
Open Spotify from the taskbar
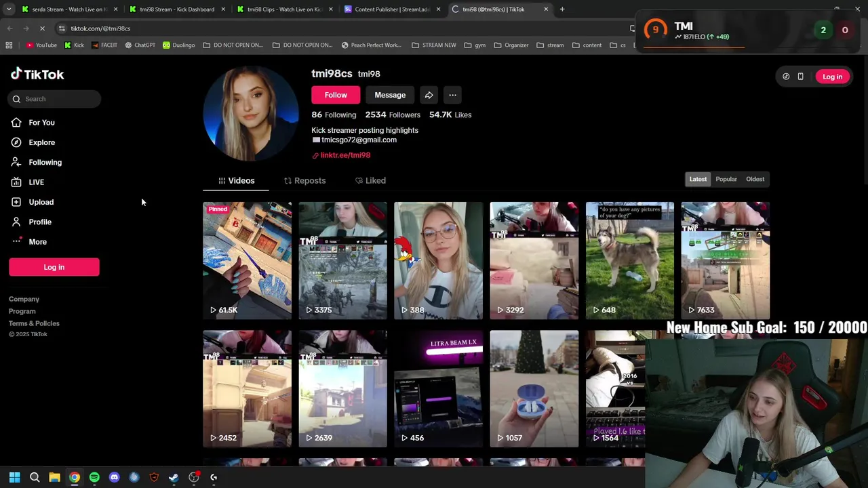point(94,477)
